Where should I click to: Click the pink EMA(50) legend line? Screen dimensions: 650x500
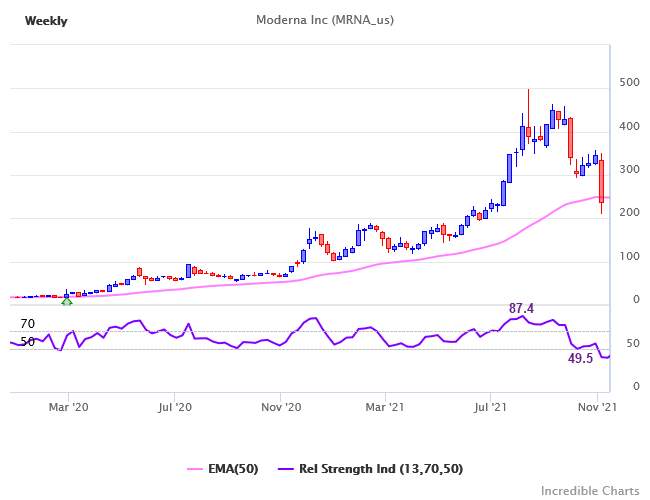click(195, 469)
